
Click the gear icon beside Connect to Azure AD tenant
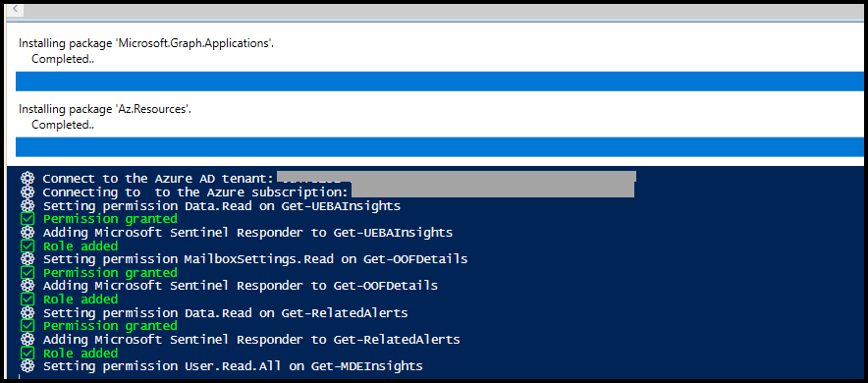pyautogui.click(x=27, y=179)
